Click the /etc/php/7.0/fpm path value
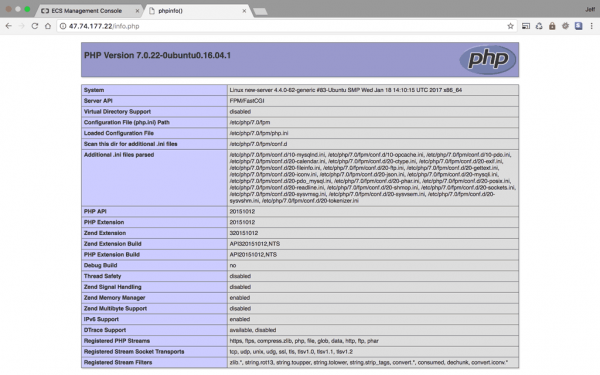600x375 pixels. (249, 122)
